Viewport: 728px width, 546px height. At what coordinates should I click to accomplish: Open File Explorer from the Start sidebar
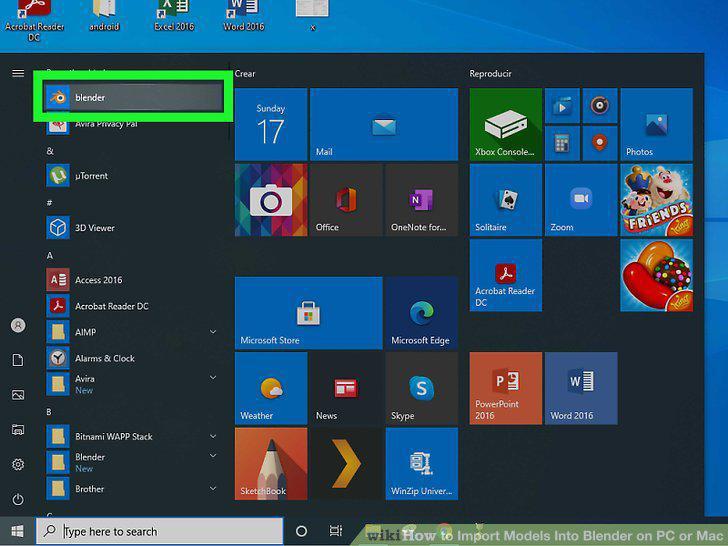[x=18, y=430]
